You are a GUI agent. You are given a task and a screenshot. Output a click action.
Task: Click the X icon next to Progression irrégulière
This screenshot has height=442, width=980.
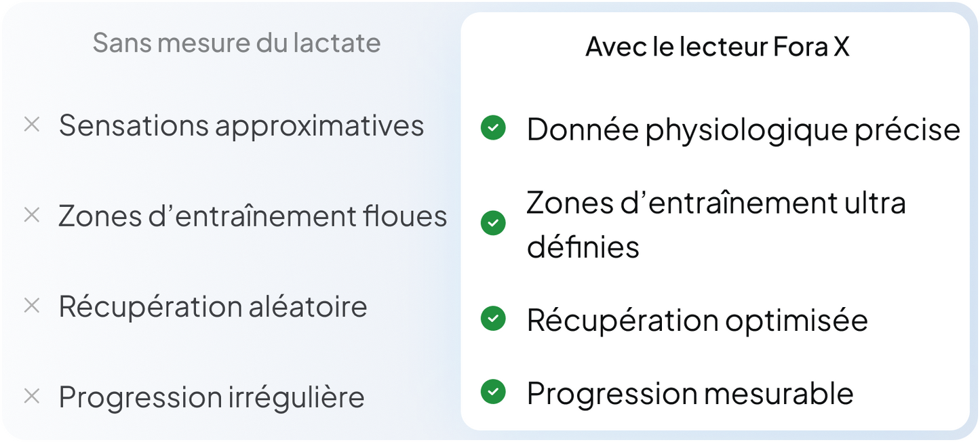32,396
